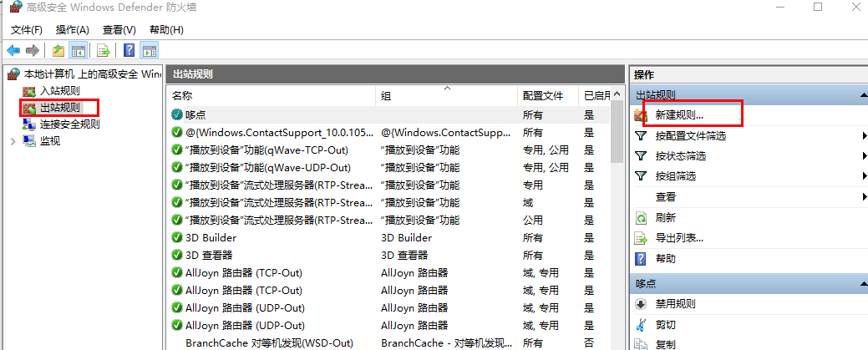This screenshot has width=868, height=350.
Task: Collapse the 出站规则 actions section
Action: (x=863, y=95)
